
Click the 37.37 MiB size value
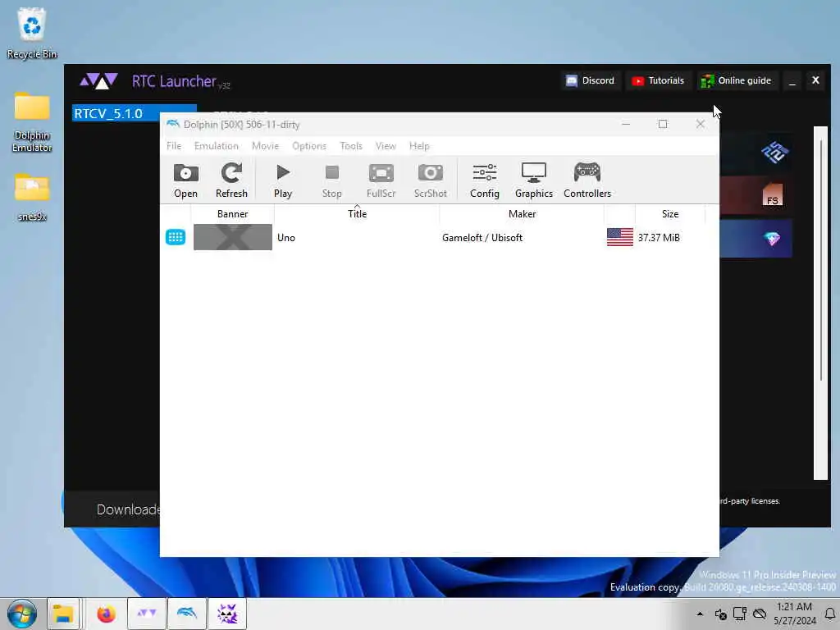(659, 238)
